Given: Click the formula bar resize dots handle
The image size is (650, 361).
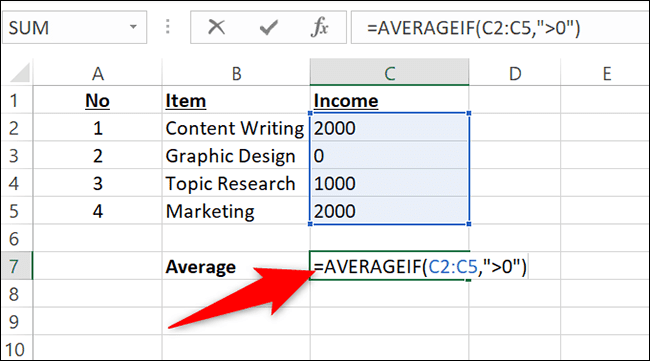Looking at the screenshot, I should [x=168, y=27].
